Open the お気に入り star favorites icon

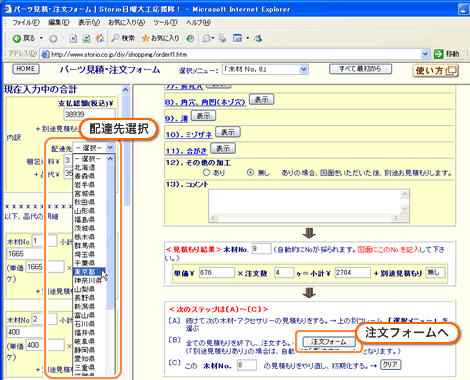(x=145, y=38)
